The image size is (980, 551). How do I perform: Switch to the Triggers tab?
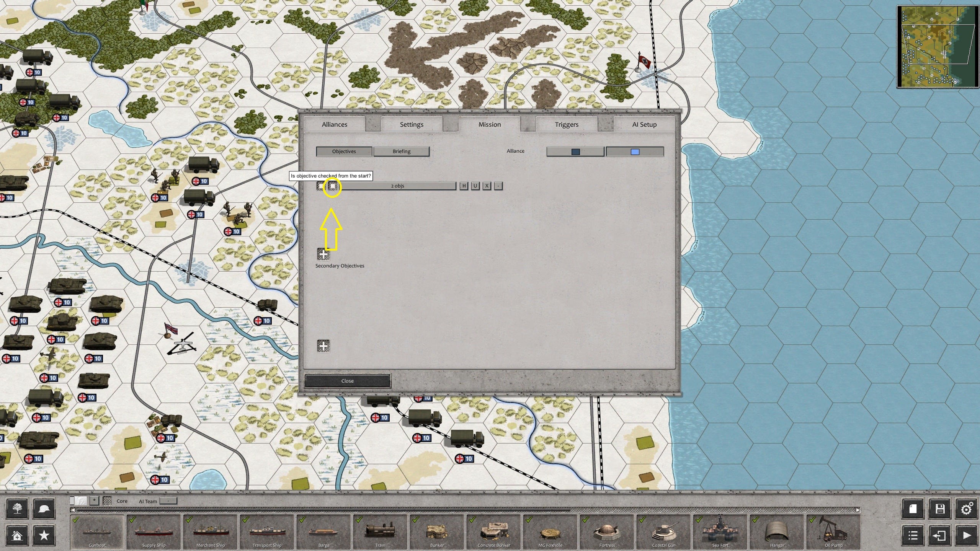pos(567,124)
